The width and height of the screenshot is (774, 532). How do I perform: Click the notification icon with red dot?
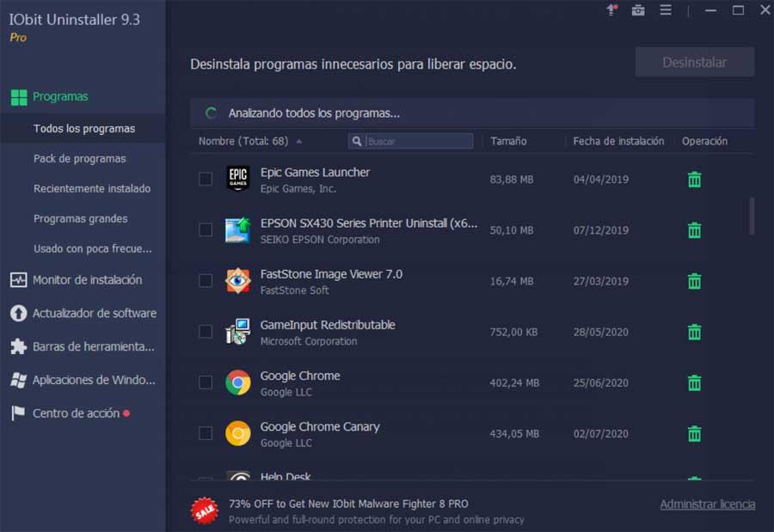612,9
